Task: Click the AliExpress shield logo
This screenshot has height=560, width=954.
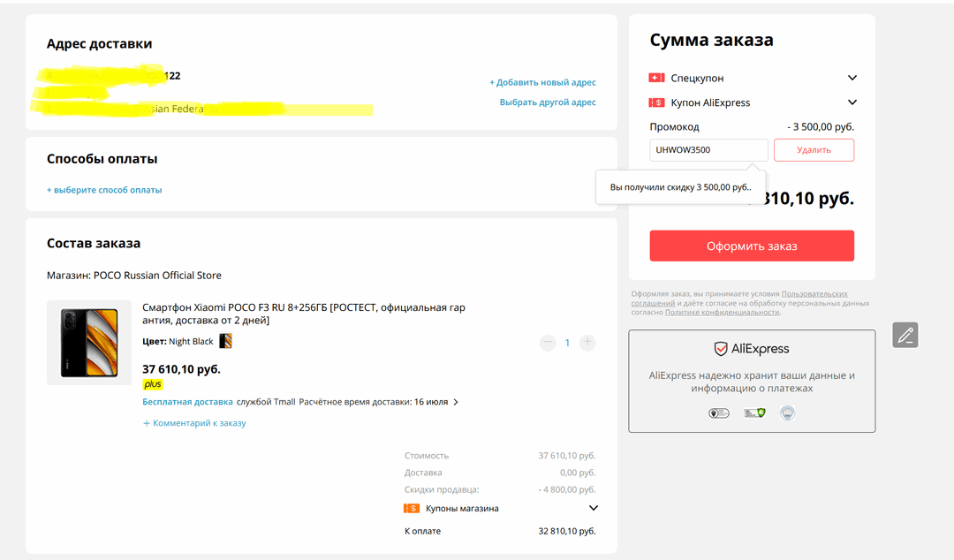Action: (721, 349)
